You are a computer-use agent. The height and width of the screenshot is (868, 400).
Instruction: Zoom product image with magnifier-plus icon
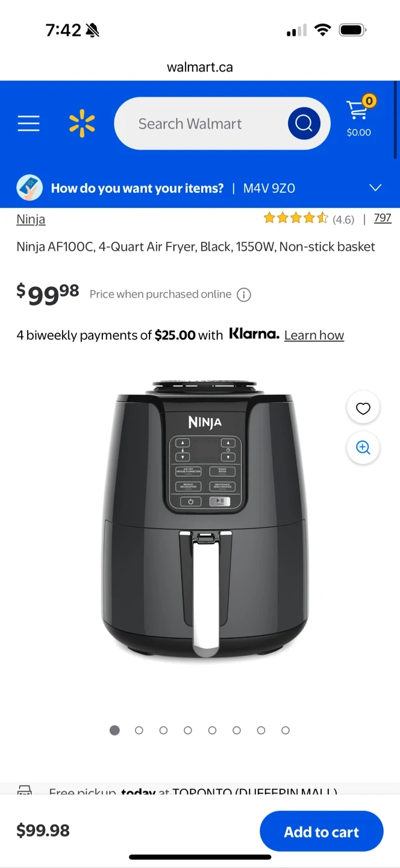363,447
